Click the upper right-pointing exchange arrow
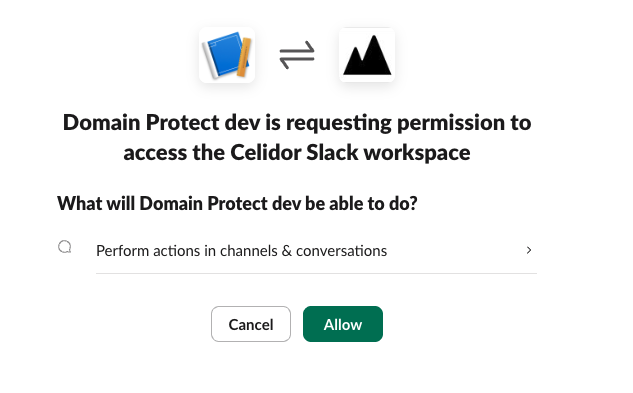Image resolution: width=633 pixels, height=393 pixels. pyautogui.click(x=297, y=49)
